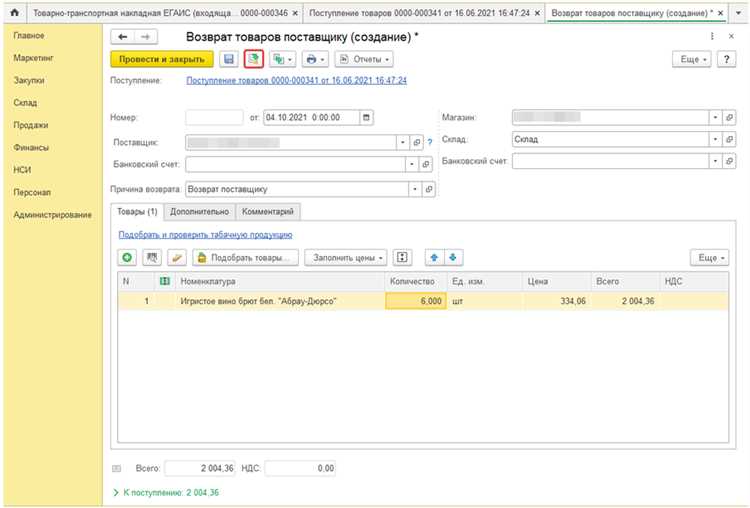The image size is (750, 508).
Task: Close the Возврат товаров поставщику tab
Action: [720, 13]
